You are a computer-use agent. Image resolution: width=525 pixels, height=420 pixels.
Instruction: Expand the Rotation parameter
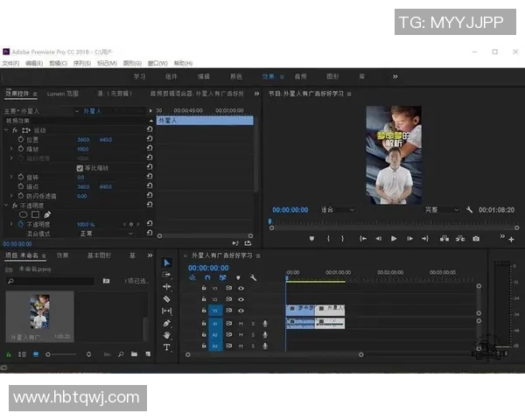[x=11, y=177]
